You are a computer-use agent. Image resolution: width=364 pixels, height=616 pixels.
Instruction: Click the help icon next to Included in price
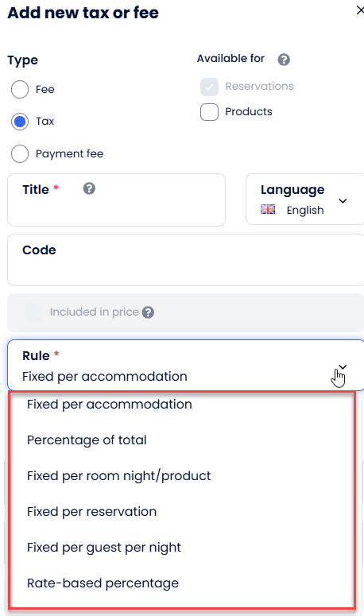[148, 312]
